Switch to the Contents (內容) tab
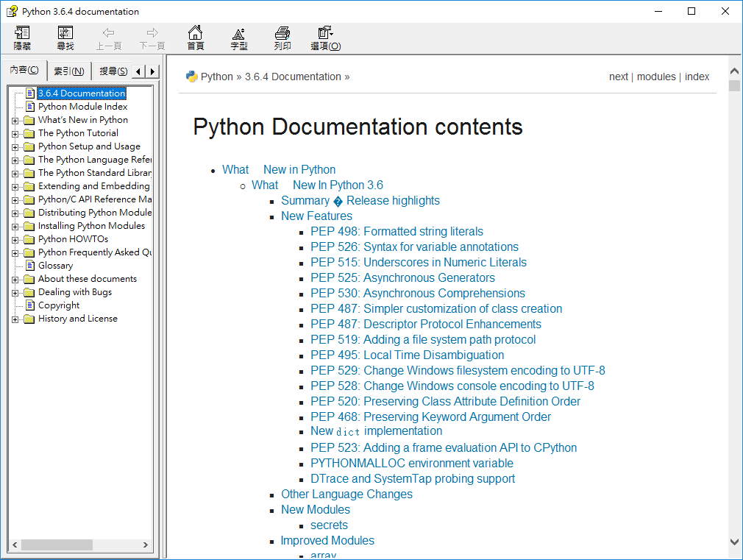The height and width of the screenshot is (560, 743). tap(24, 70)
